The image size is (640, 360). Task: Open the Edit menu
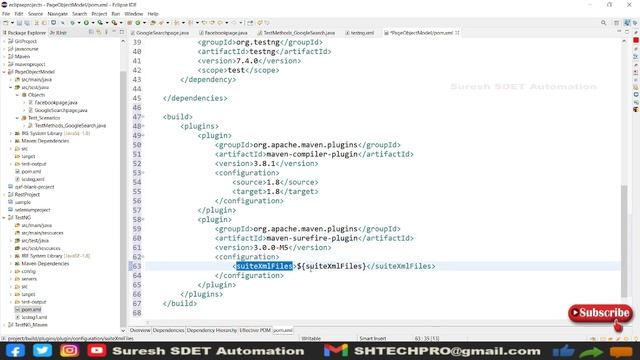tap(19, 14)
